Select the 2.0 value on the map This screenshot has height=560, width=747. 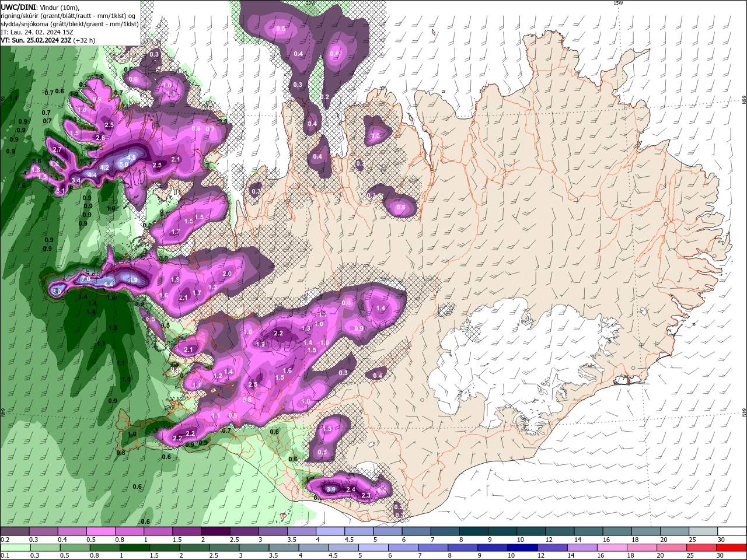(228, 274)
